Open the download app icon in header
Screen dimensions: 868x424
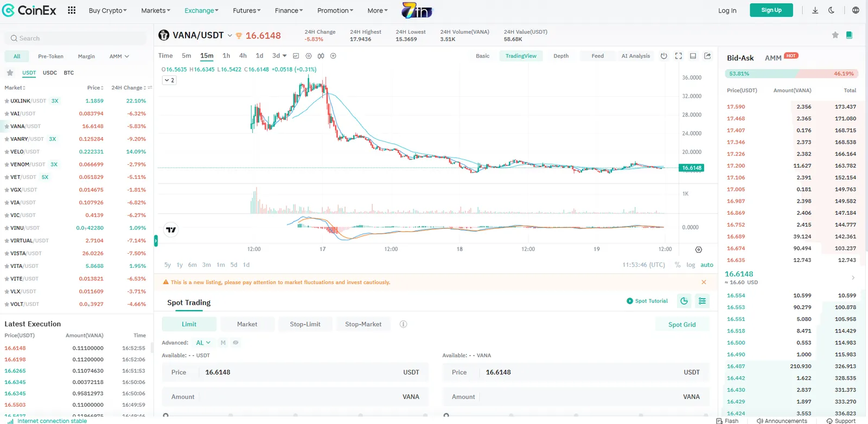[815, 10]
